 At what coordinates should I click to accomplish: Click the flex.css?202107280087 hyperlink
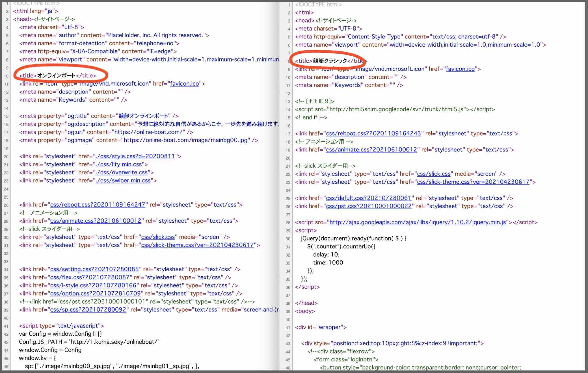pyautogui.click(x=89, y=277)
